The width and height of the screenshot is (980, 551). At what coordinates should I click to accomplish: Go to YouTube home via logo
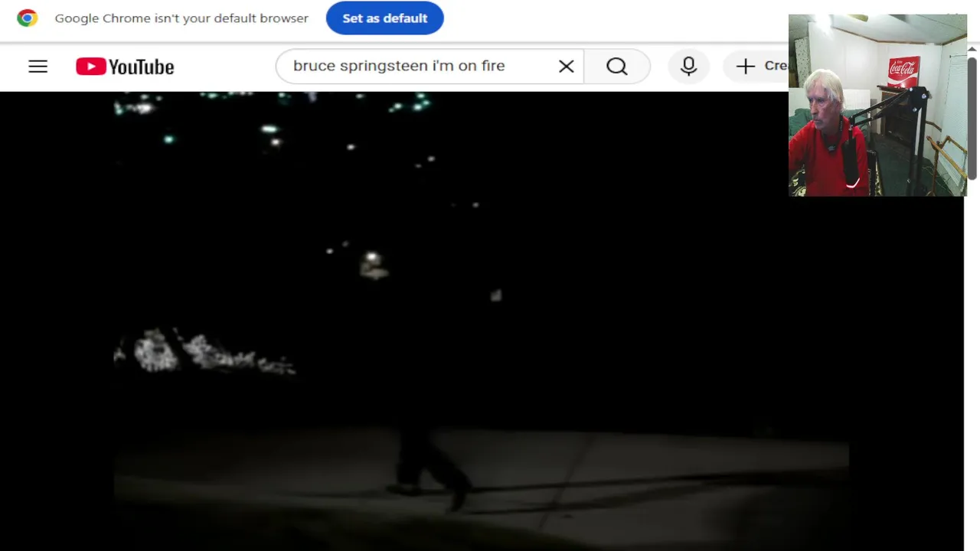(125, 67)
